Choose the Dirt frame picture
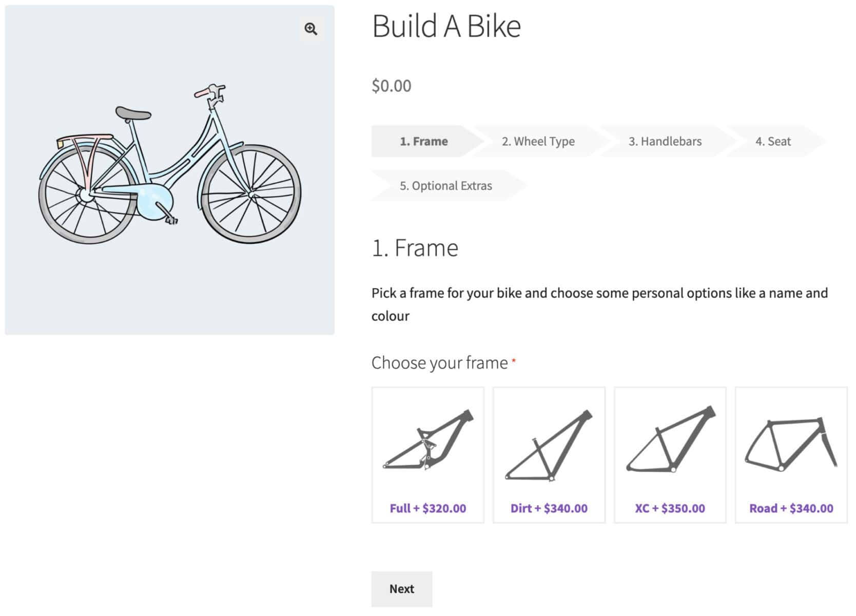This screenshot has width=856, height=616. tap(549, 446)
